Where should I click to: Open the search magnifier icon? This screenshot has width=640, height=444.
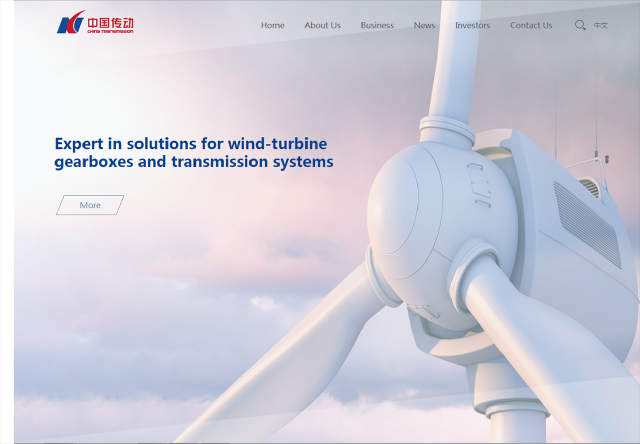click(580, 25)
